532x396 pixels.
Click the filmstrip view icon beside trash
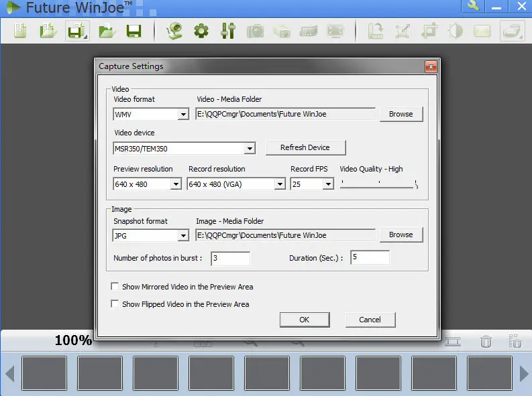pyautogui.click(x=453, y=342)
